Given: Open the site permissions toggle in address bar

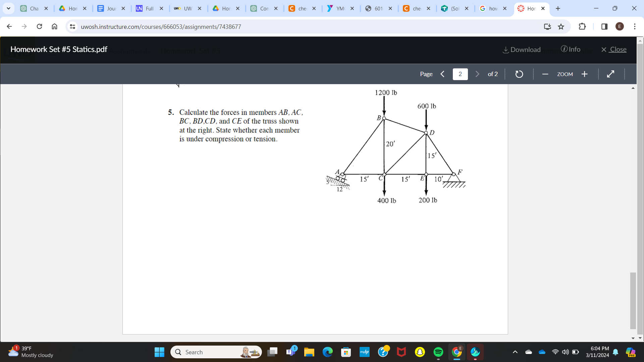Looking at the screenshot, I should coord(72,26).
